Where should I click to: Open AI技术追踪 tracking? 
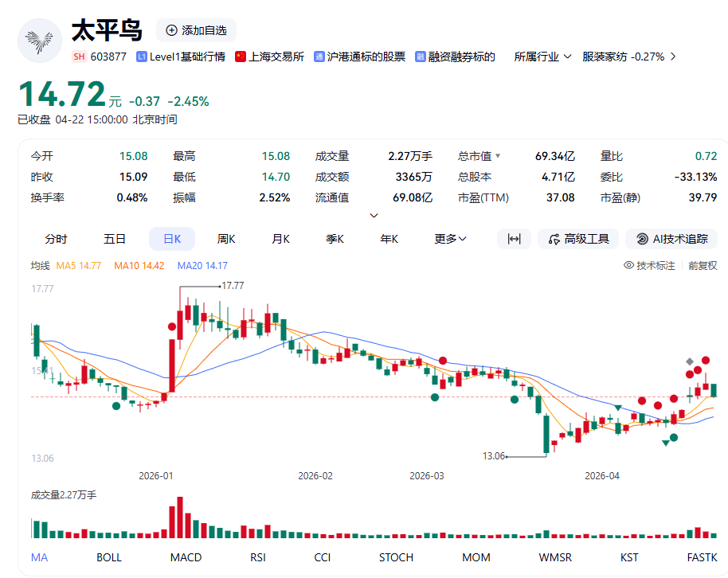click(671, 239)
